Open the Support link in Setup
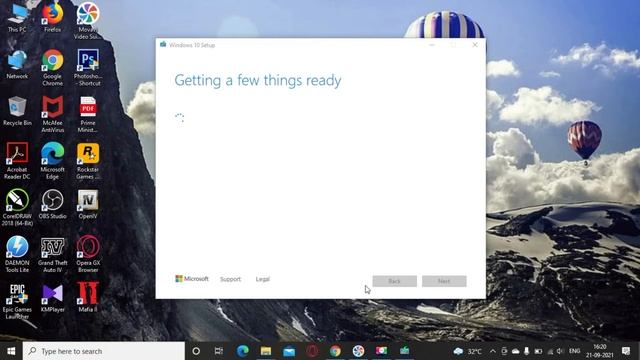Screen dimensions: 640x360 230,279
